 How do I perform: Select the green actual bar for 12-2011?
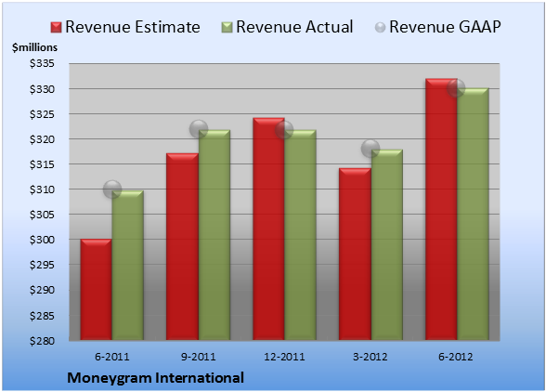tap(300, 235)
